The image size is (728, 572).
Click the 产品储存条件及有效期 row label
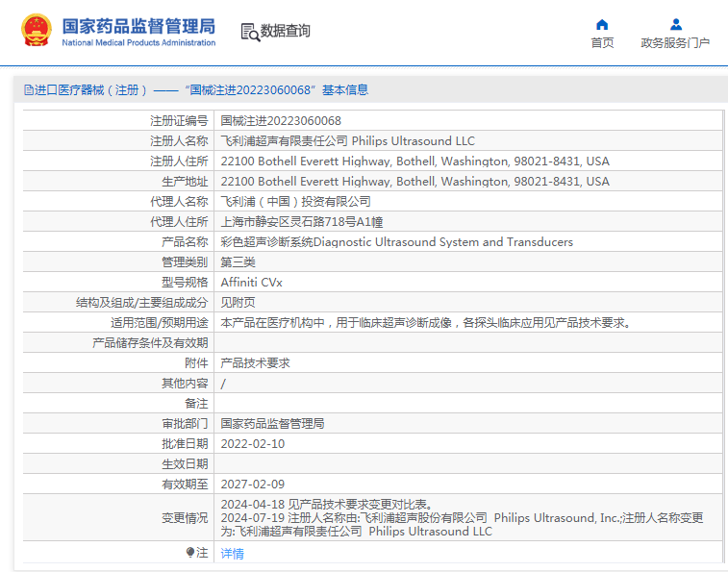pos(150,343)
